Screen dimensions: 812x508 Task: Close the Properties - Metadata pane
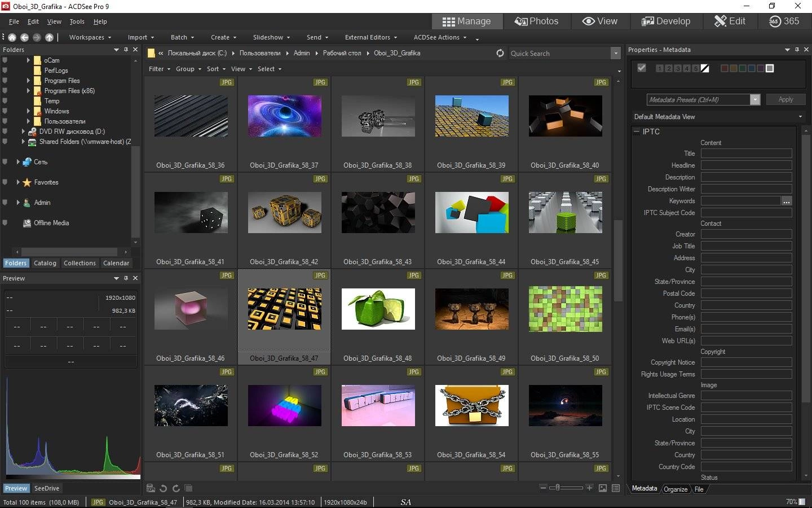coord(806,50)
